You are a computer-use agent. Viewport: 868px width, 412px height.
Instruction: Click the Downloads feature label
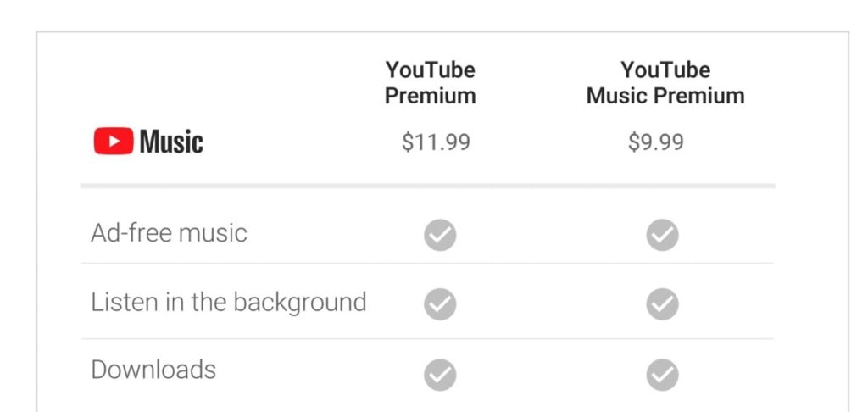[x=153, y=370]
